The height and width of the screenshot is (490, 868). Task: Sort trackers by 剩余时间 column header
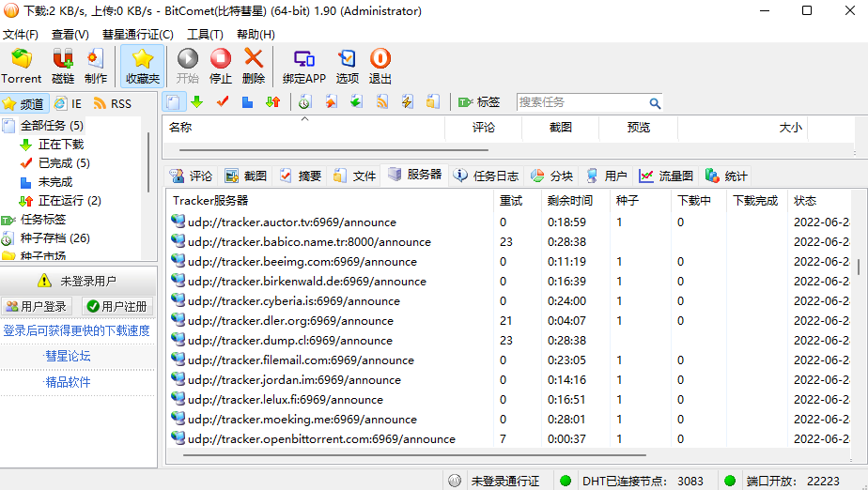tap(575, 201)
